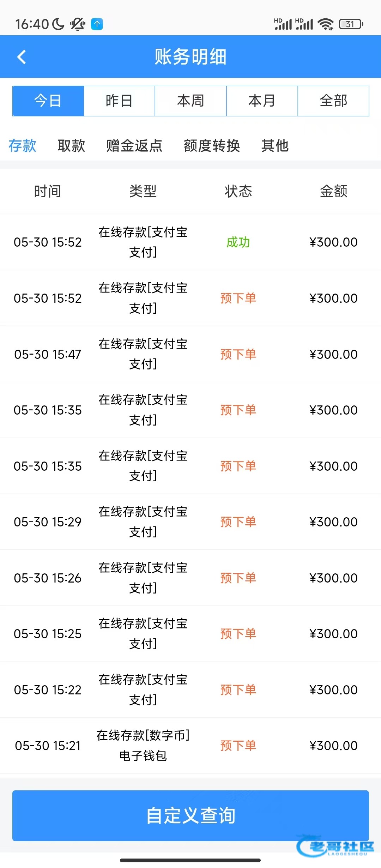381x868 pixels.
Task: Open the 成功 deposit record at 15:52
Action: tap(190, 242)
